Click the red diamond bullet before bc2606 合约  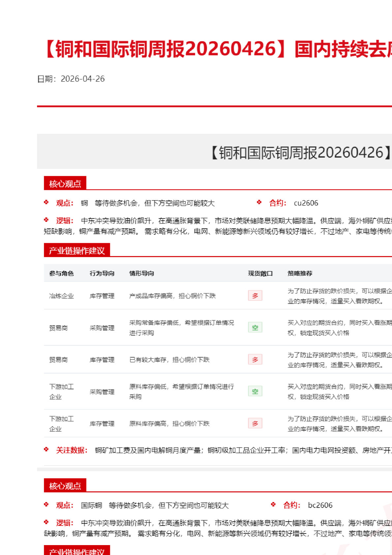pos(273,504)
